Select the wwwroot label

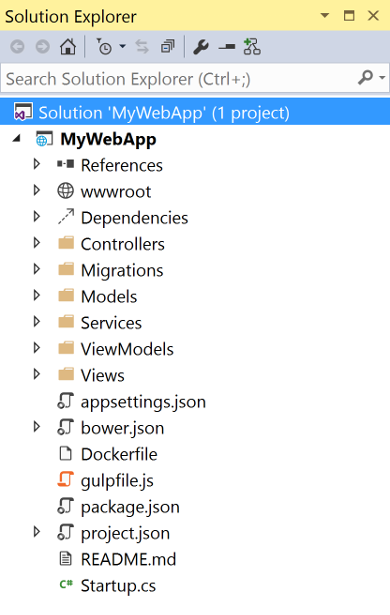[116, 192]
